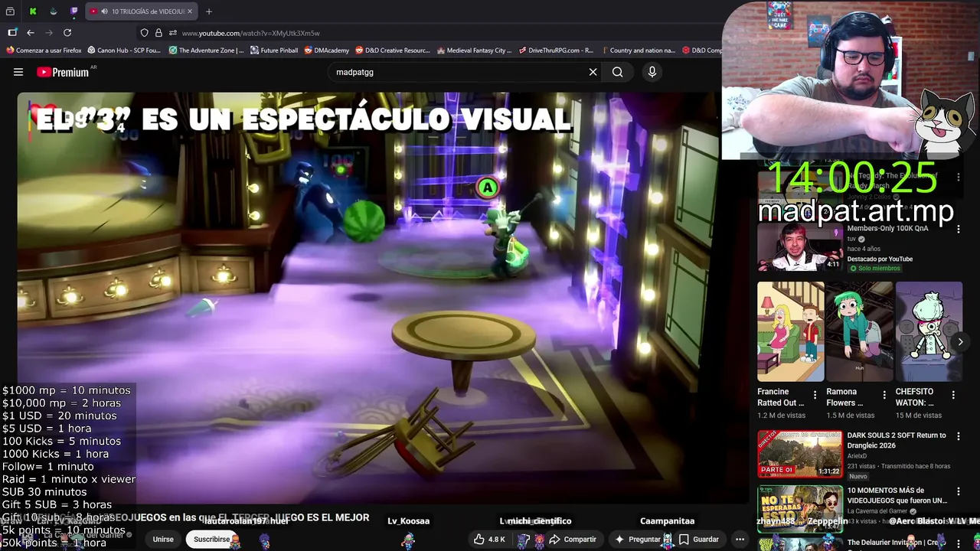Like the video showing 4.8 K
Screen dimensions: 980x551
tap(488, 540)
